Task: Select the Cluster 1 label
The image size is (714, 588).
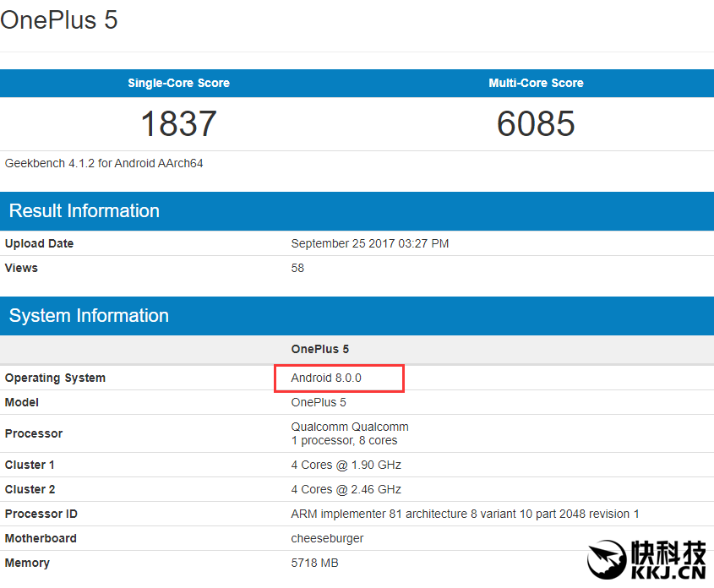Action: pos(30,465)
